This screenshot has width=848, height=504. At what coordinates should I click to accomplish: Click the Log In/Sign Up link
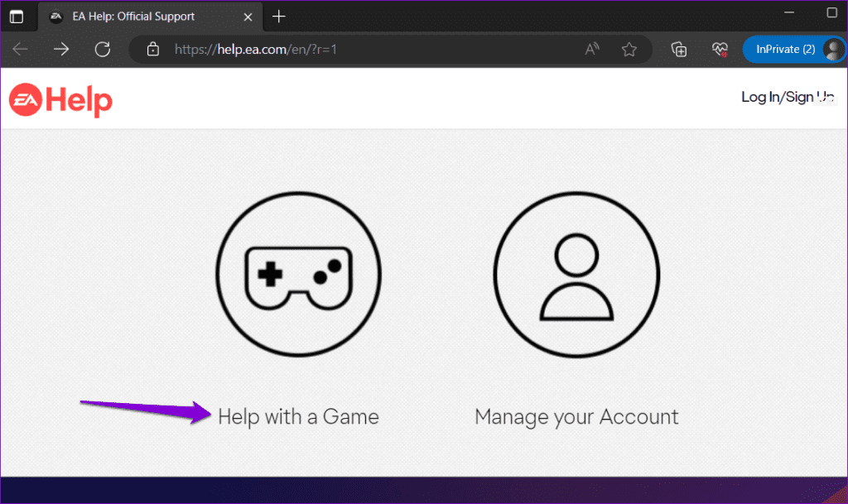tap(788, 97)
